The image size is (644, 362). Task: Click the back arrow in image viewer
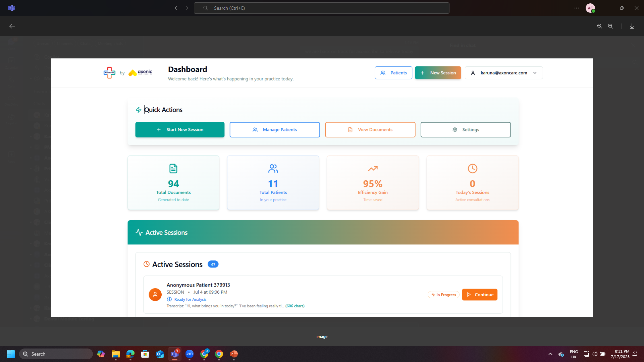12,26
